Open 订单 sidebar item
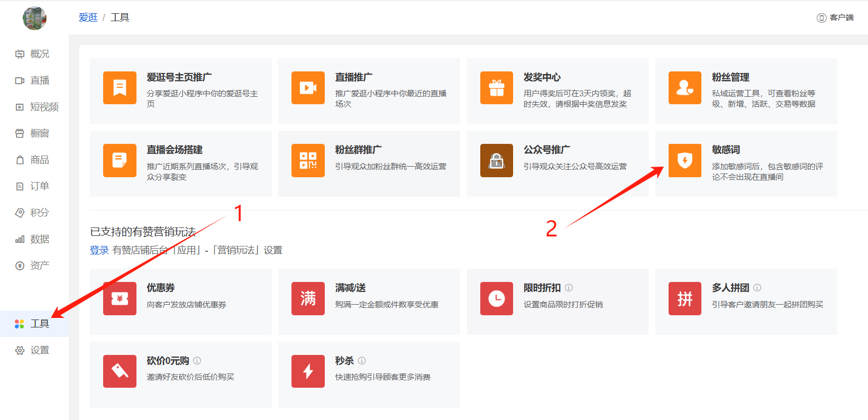 [40, 186]
